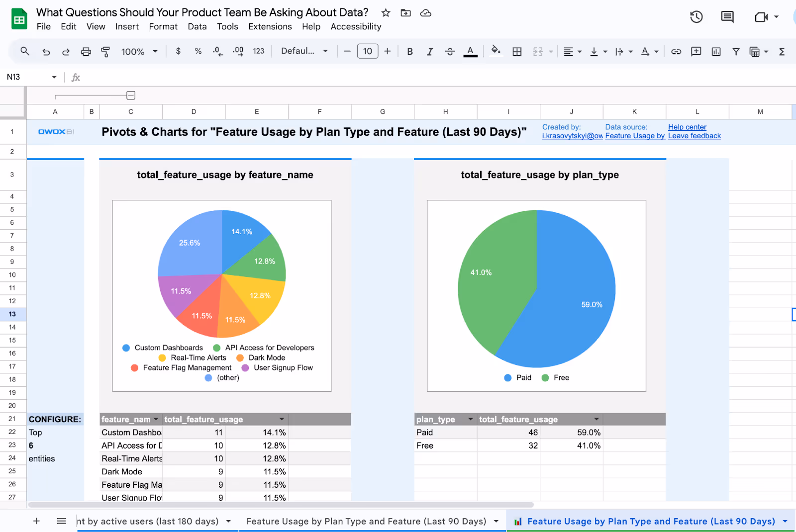Screen dimensions: 796x532
Task: Open the i.krasovytskyi creator email link
Action: click(x=572, y=136)
